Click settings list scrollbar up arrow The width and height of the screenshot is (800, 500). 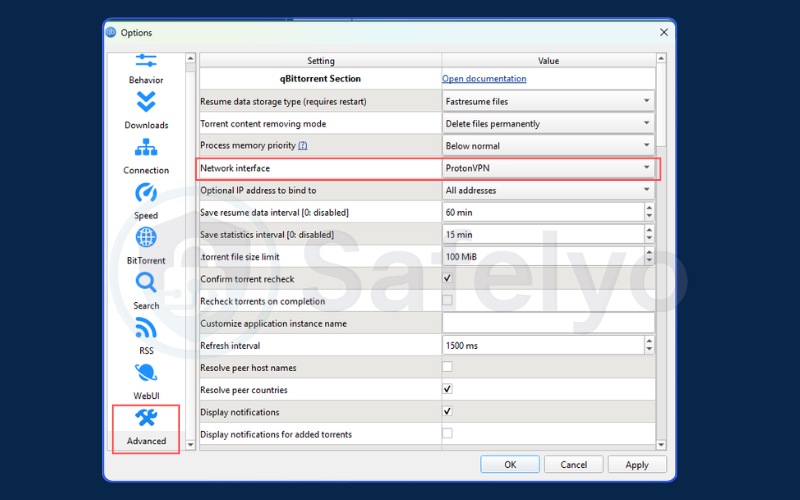(661, 58)
